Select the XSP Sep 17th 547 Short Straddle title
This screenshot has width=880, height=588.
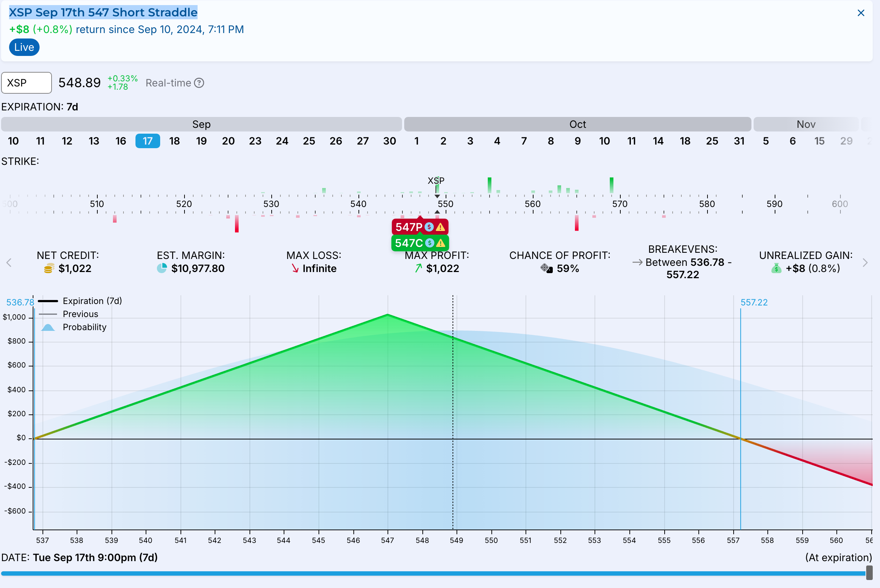[103, 12]
